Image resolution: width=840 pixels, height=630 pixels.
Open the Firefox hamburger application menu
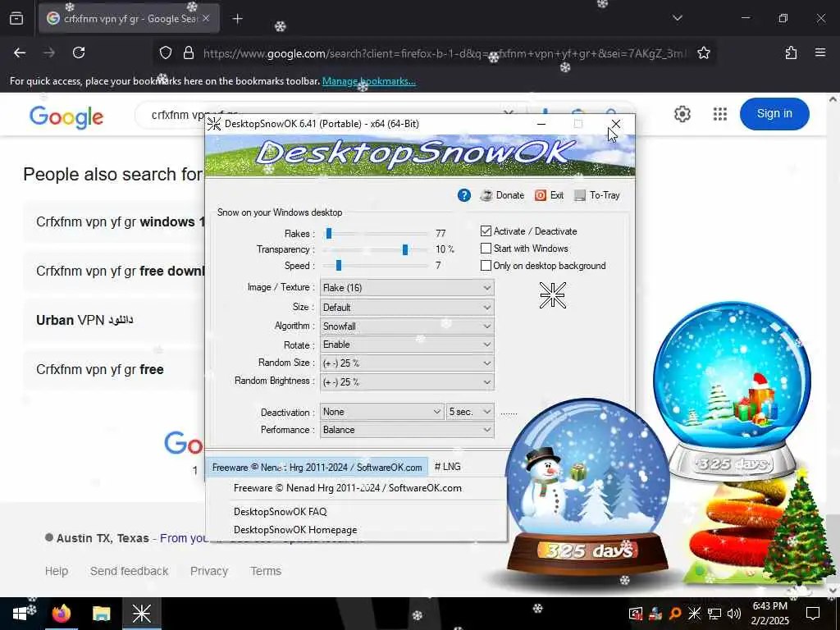[820, 52]
